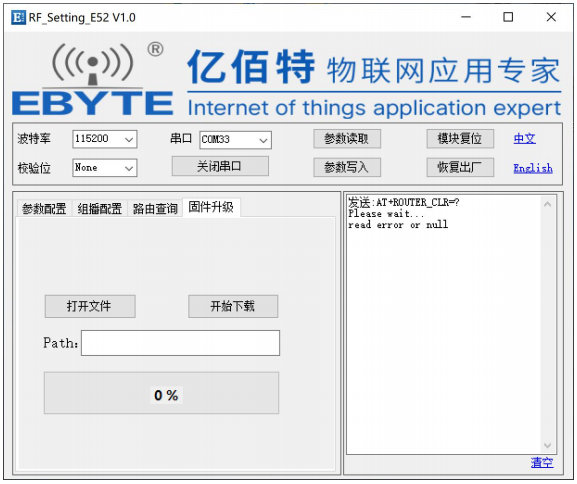Click 参数读取 to read parameters
This screenshot has width=577, height=484.
click(x=347, y=139)
